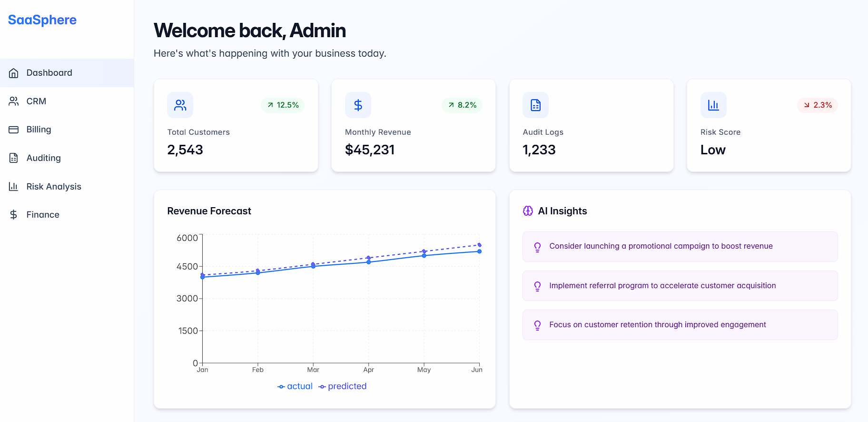This screenshot has height=422, width=868.
Task: Navigate to Auditing
Action: (x=67, y=158)
